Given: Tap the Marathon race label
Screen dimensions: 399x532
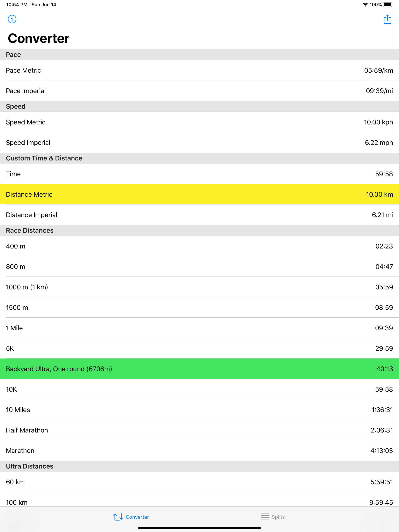Looking at the screenshot, I should click(20, 450).
